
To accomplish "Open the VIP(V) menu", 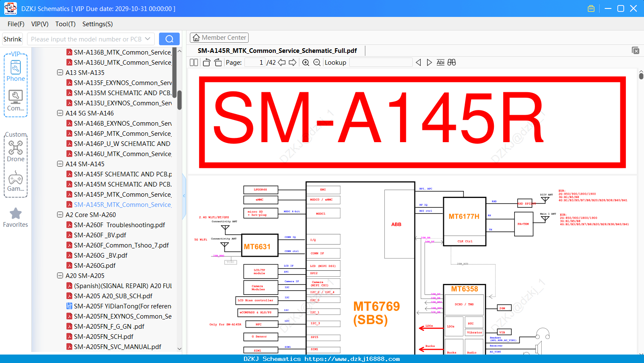I will [x=40, y=24].
